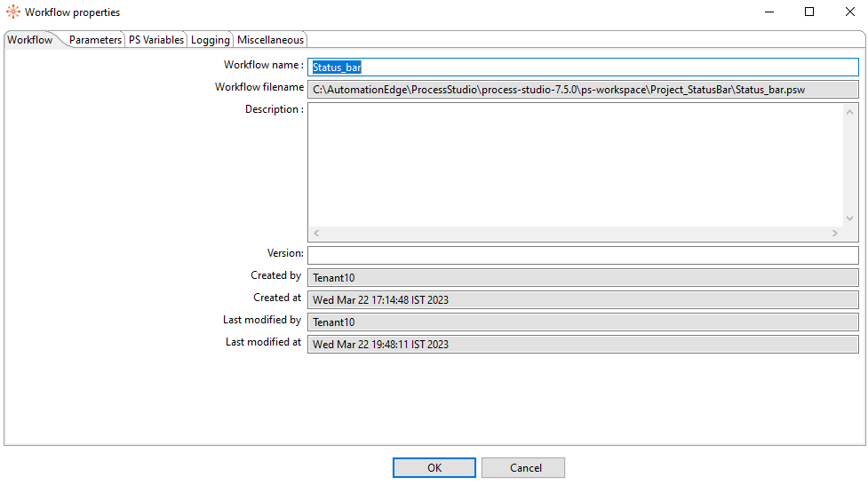
Task: Maximize the Workflow properties window
Action: pyautogui.click(x=809, y=12)
